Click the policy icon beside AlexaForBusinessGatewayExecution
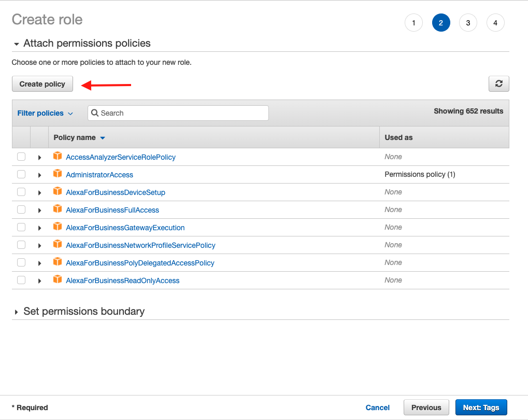Image resolution: width=528 pixels, height=420 pixels. pos(58,226)
